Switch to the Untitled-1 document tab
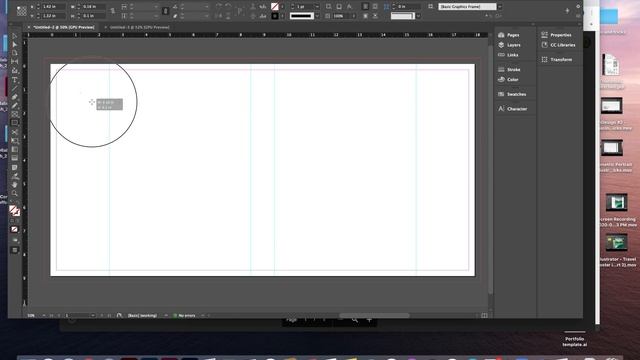 pos(140,27)
